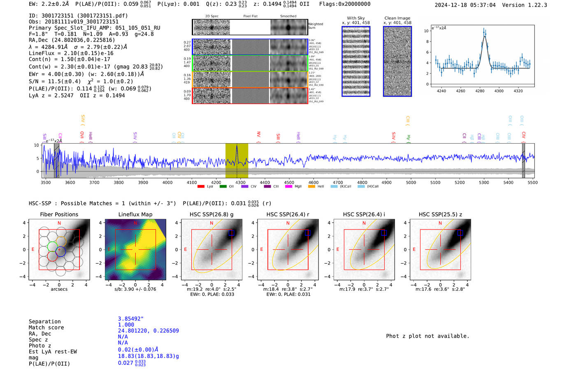Click the green OII legend swatch
Screen dimensions: 576x392
223,186
